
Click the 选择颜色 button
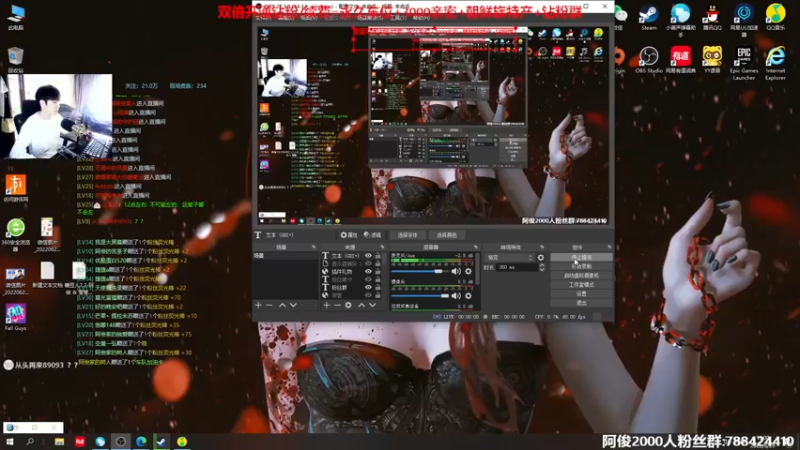click(446, 235)
